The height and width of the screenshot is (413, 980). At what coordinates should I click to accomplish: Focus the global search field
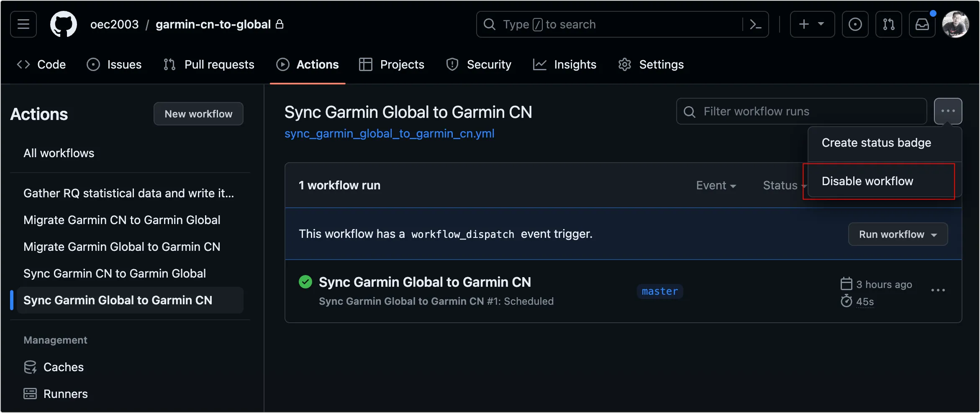[622, 24]
